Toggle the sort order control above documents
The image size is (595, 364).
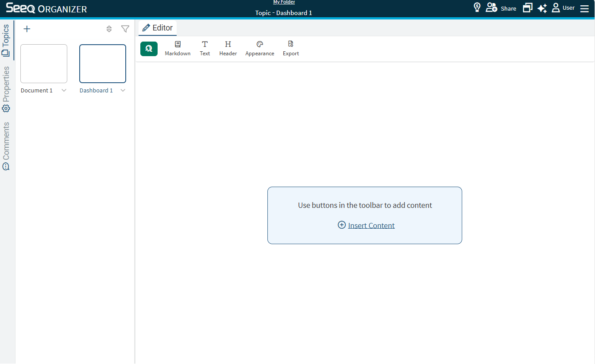click(109, 29)
